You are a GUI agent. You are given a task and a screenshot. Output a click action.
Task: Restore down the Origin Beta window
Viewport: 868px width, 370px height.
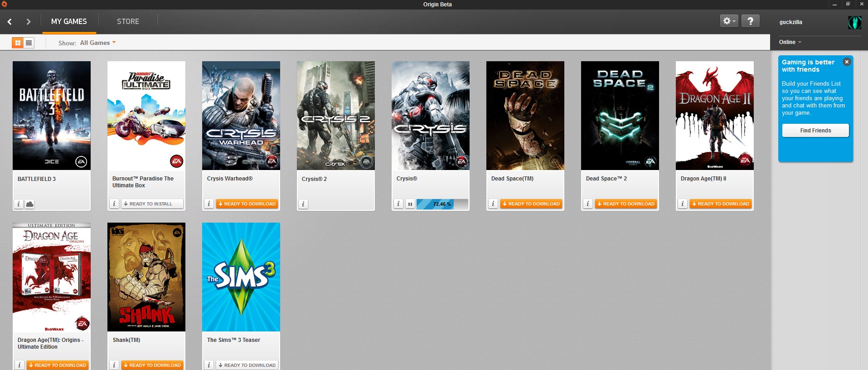point(848,4)
